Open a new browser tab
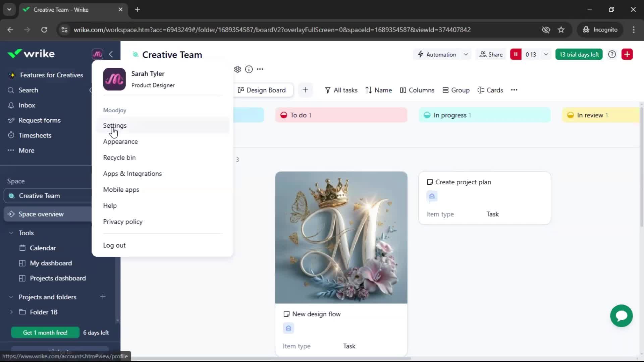This screenshot has width=644, height=362. pyautogui.click(x=138, y=9)
